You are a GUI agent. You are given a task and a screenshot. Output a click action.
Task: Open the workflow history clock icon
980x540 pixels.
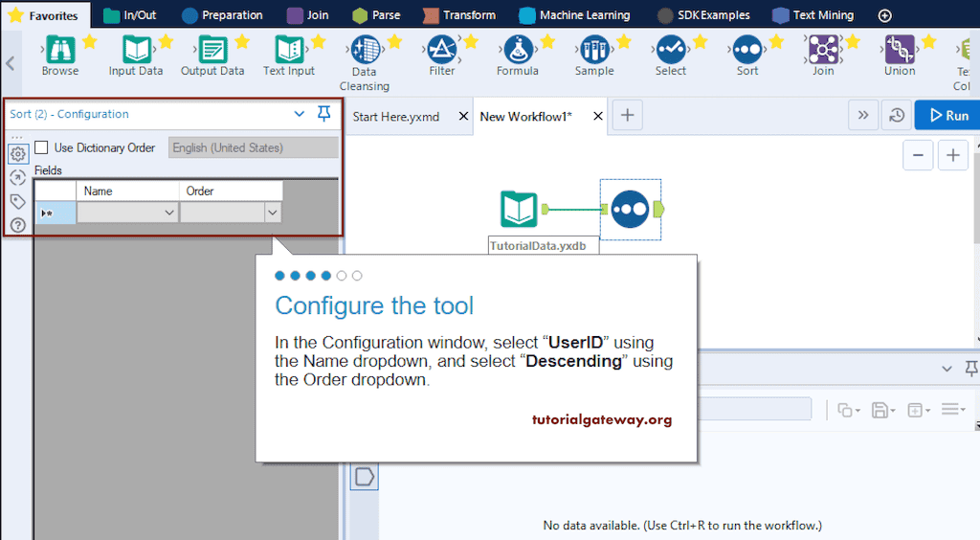[x=897, y=116]
